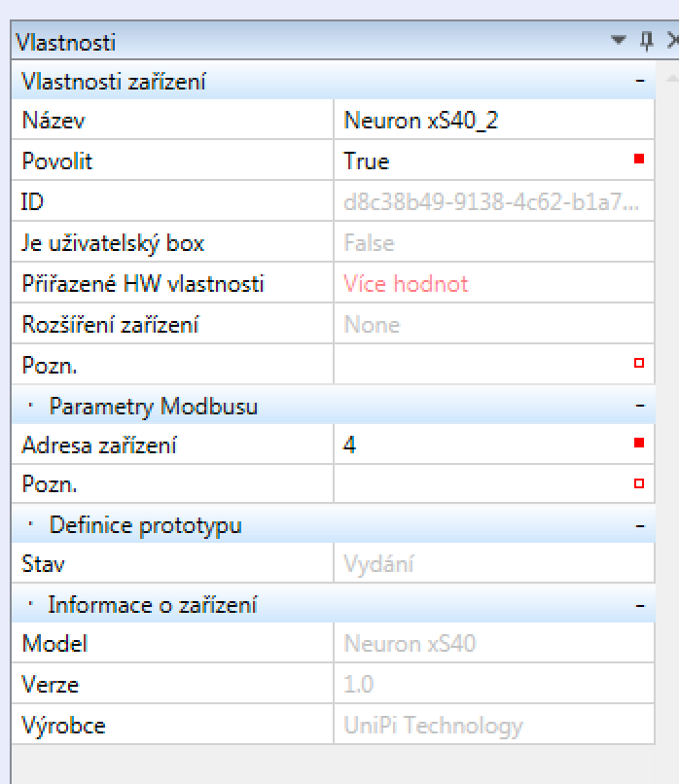The image size is (679, 784).
Task: Click the red marker beside Adresa zařízení
Action: click(639, 444)
